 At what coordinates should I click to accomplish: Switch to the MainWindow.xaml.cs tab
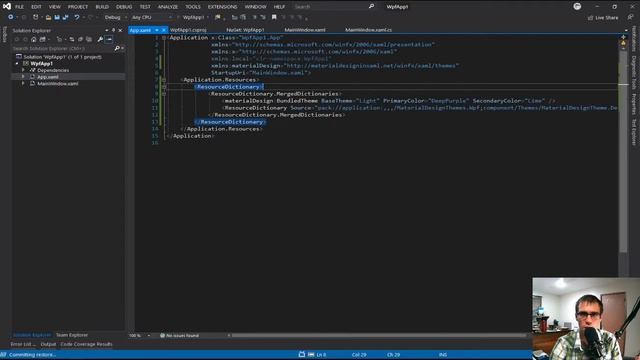(x=369, y=30)
